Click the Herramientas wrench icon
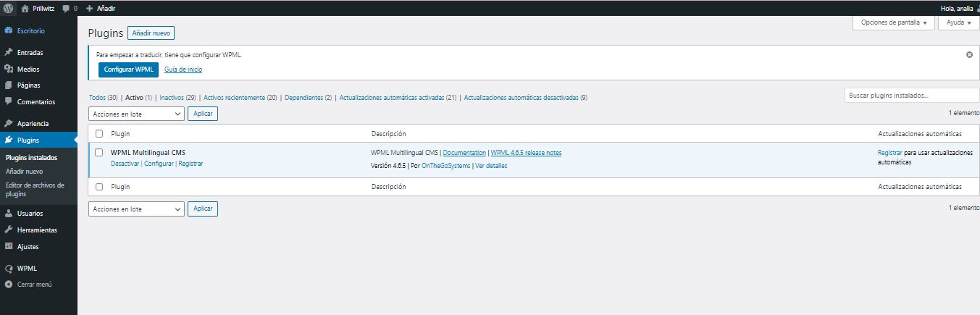Screen dimensions: 980x315 tap(9, 230)
